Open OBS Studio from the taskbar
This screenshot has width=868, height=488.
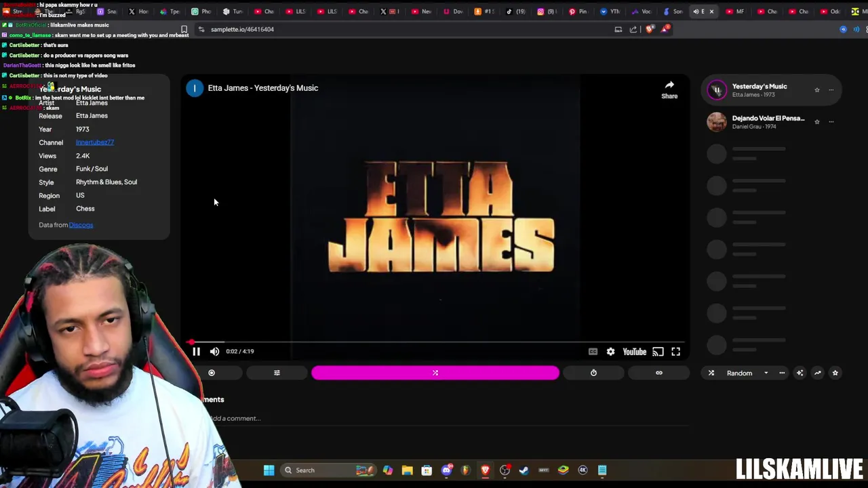coord(505,470)
